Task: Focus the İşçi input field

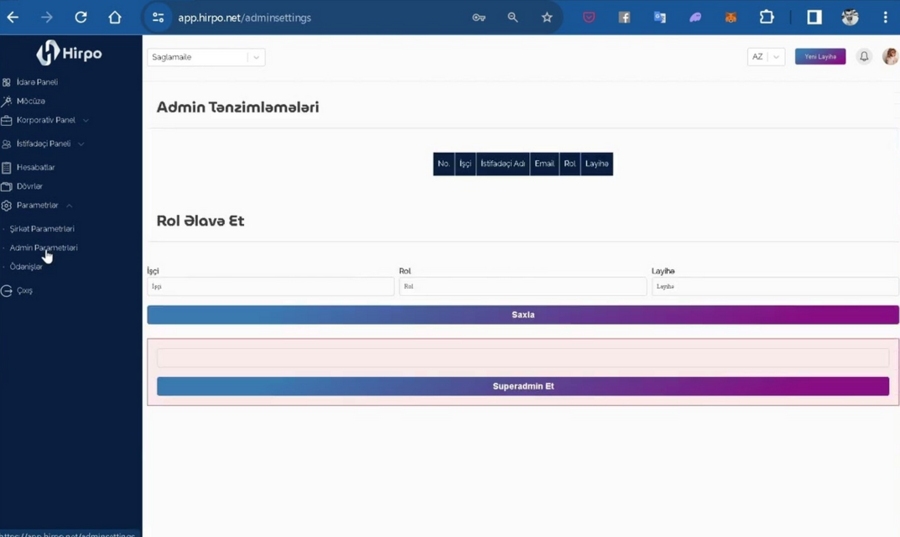Action: pyautogui.click(x=270, y=287)
